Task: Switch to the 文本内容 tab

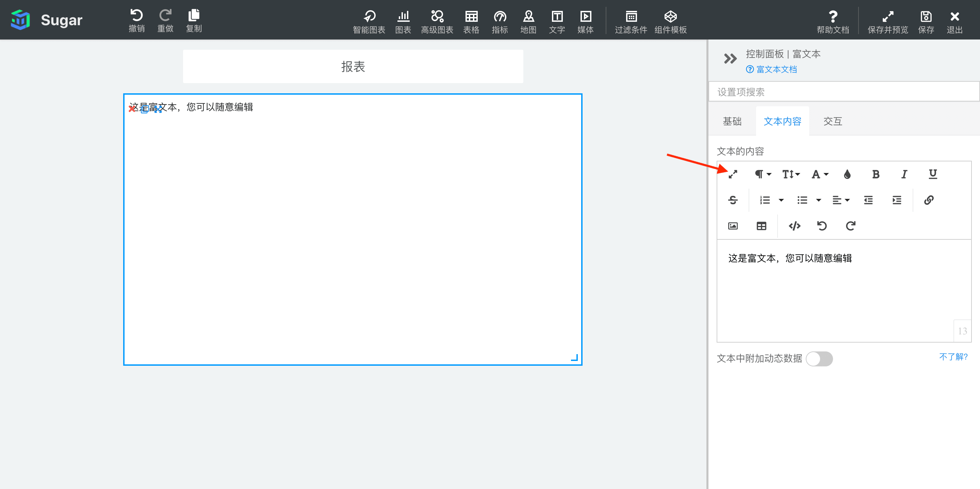Action: (782, 122)
